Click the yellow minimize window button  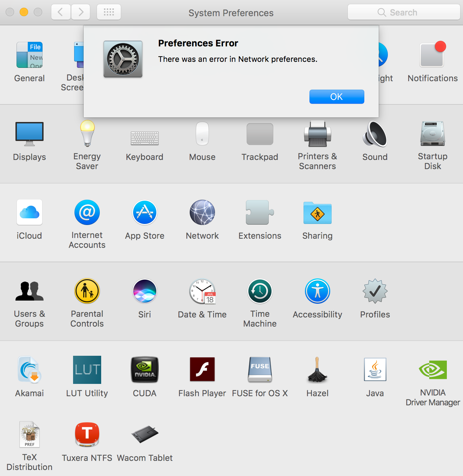point(24,12)
